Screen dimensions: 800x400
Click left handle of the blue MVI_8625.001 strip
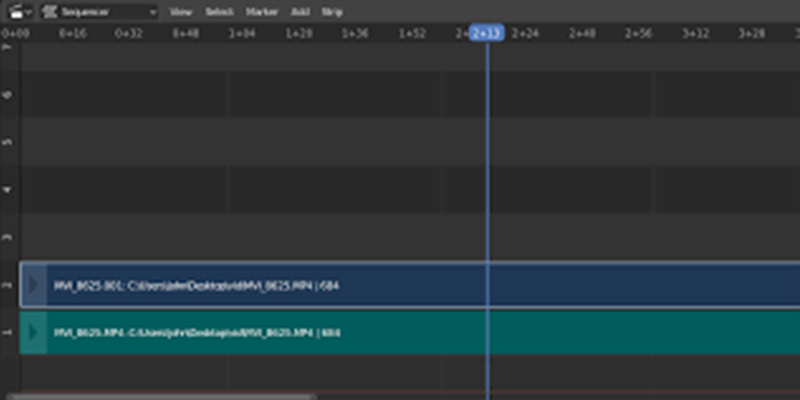pyautogui.click(x=33, y=285)
